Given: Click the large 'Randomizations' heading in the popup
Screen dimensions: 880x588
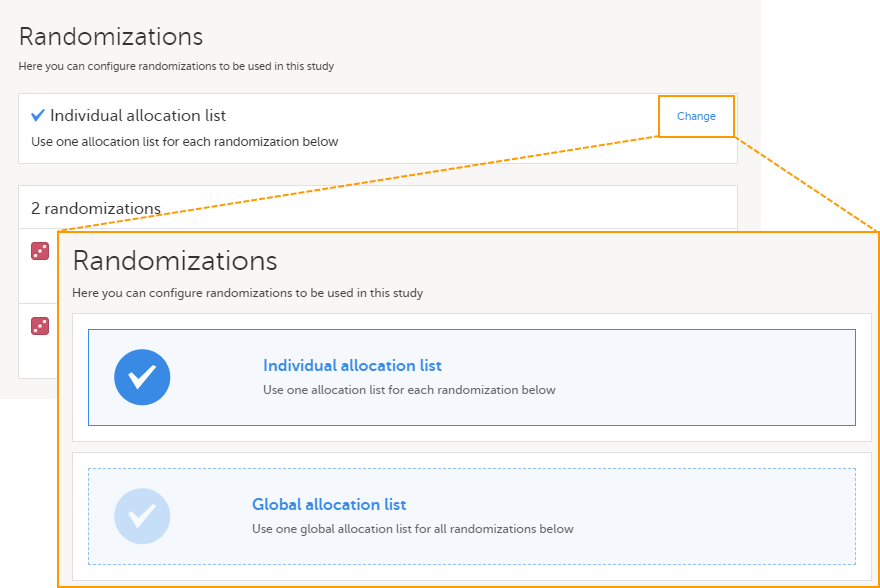Looking at the screenshot, I should pyautogui.click(x=175, y=261).
